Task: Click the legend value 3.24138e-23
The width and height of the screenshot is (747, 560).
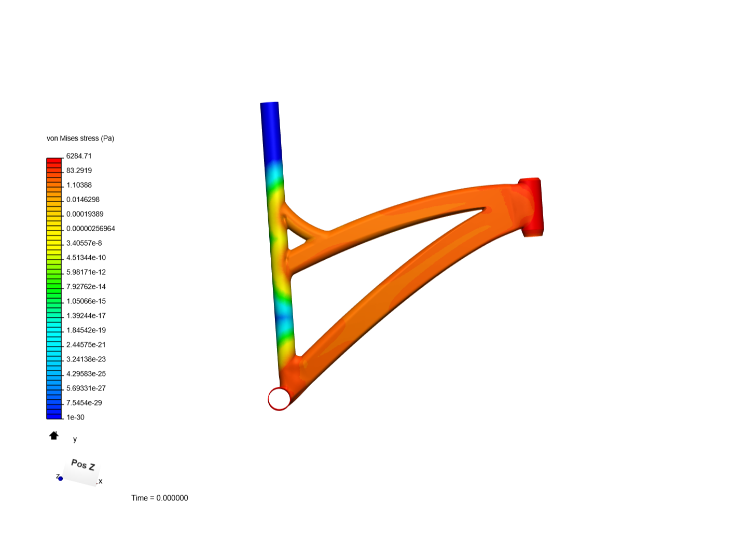Action: [86, 359]
